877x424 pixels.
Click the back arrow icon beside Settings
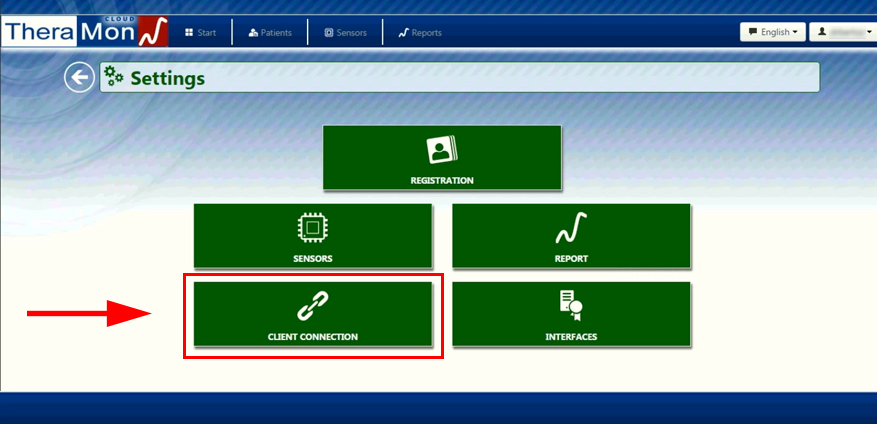point(79,77)
